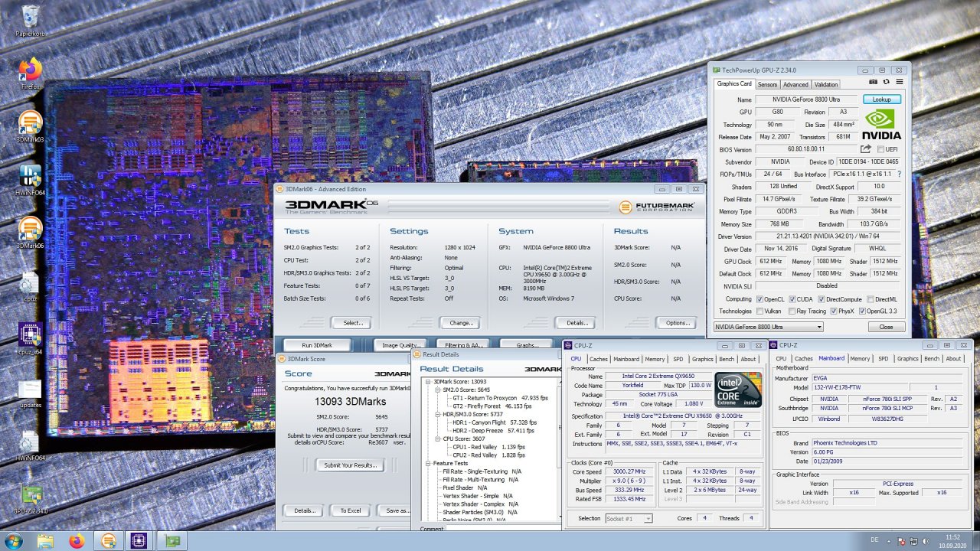
Task: Open the NVIDIA GeForce 8800 Ultra GPU dropdown
Action: (769, 327)
